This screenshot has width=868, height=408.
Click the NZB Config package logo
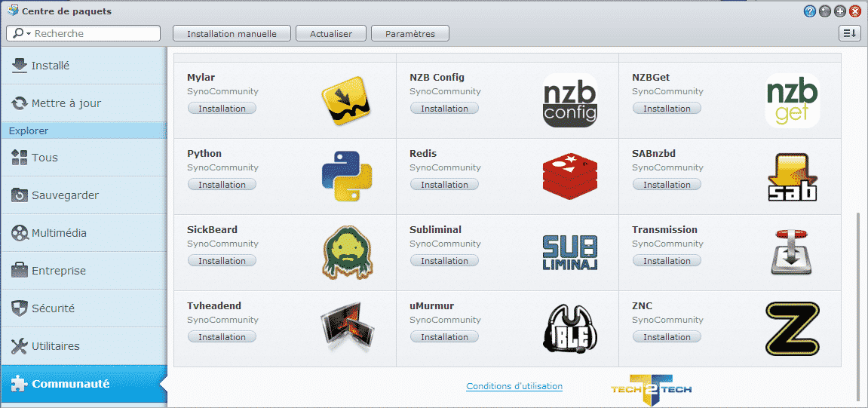point(570,101)
